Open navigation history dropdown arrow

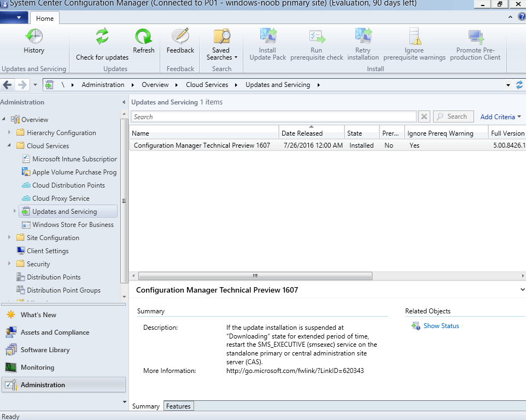pos(35,85)
